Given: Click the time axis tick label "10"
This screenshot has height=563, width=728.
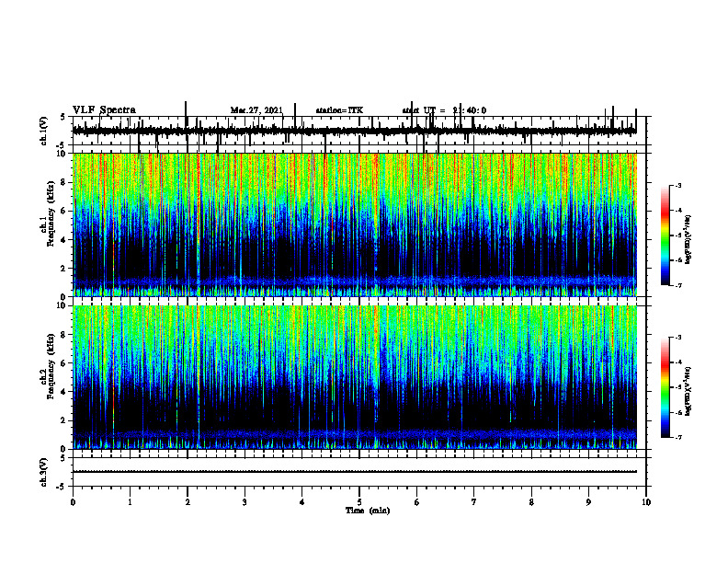Looking at the screenshot, I should tap(646, 502).
